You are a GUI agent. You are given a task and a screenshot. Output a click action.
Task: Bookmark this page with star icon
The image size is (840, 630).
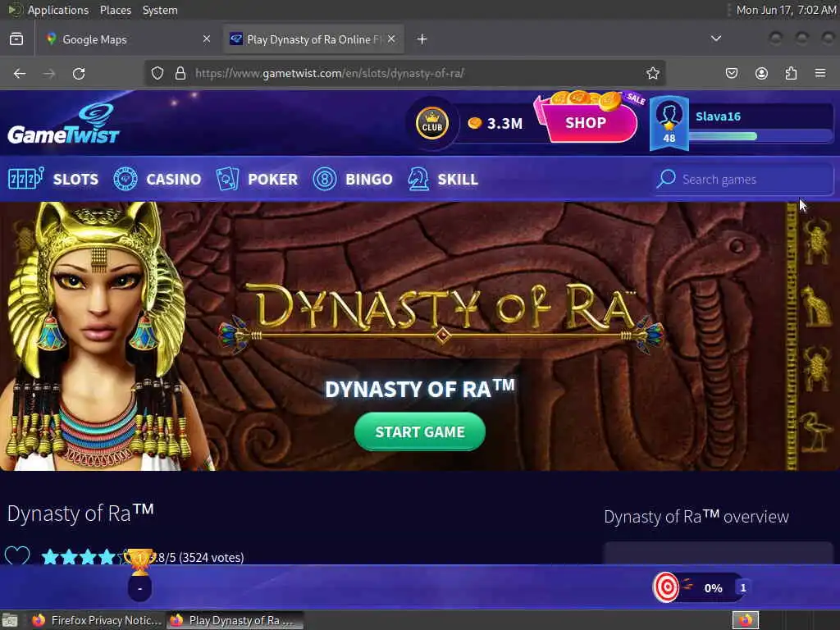click(x=652, y=73)
